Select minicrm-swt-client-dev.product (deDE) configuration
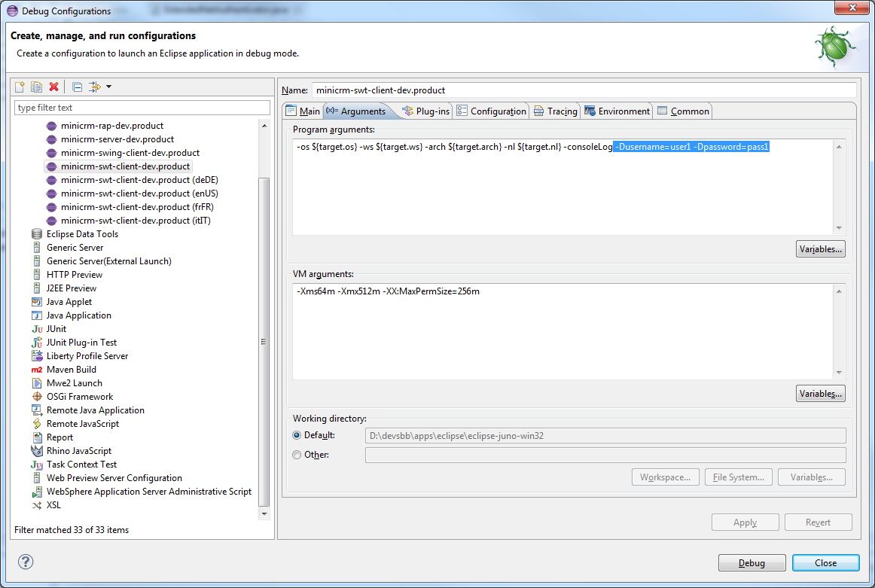Screen dimensions: 875x588 click(139, 180)
